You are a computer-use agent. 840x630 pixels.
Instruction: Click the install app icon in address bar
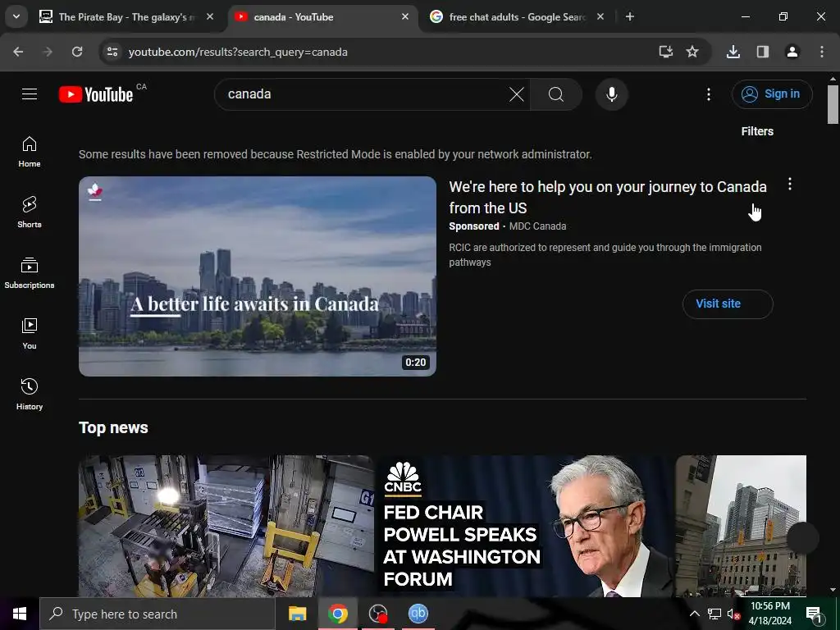click(x=665, y=52)
